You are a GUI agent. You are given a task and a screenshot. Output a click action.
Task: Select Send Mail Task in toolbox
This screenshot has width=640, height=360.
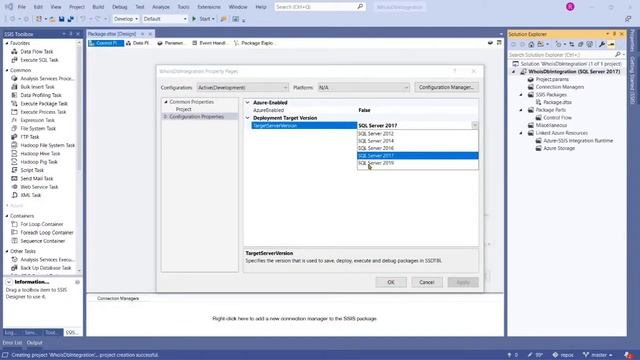[x=37, y=179]
